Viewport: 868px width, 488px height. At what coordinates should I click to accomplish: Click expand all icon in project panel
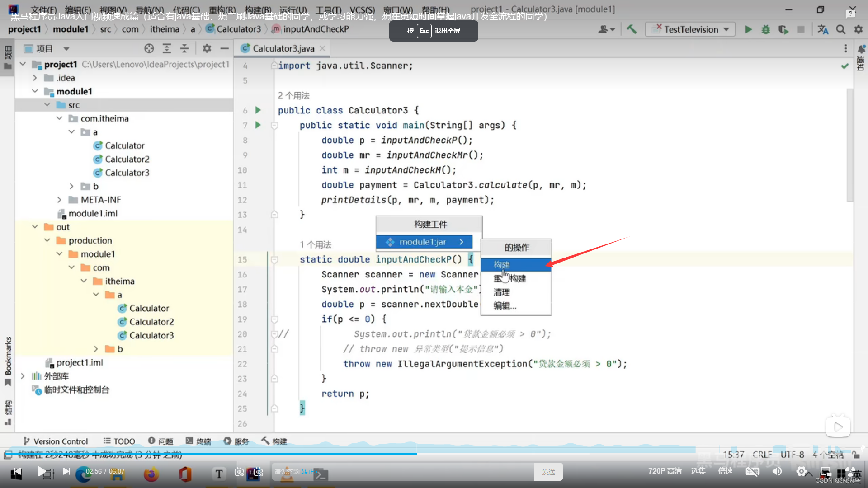tap(167, 48)
